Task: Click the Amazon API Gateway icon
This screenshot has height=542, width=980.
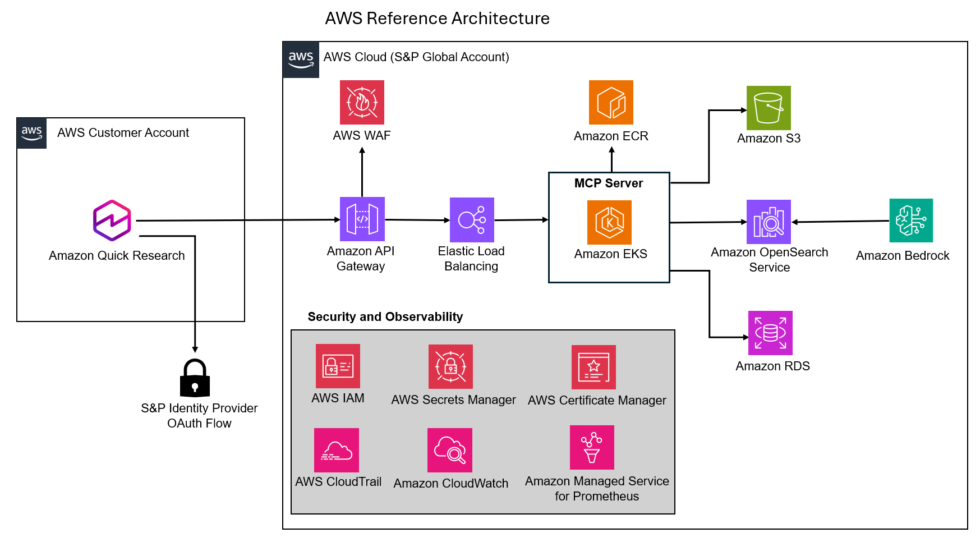Action: (362, 219)
